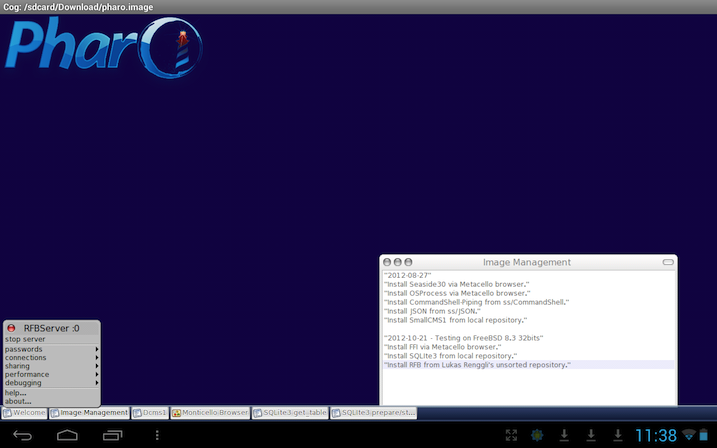Viewport: 717px width, 448px height.
Task: Expand the debugging submenu
Action: point(51,383)
